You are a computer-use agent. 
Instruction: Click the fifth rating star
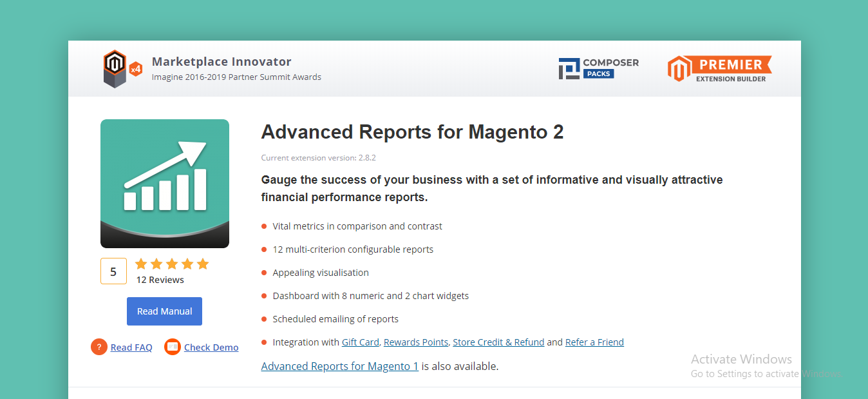tap(203, 264)
